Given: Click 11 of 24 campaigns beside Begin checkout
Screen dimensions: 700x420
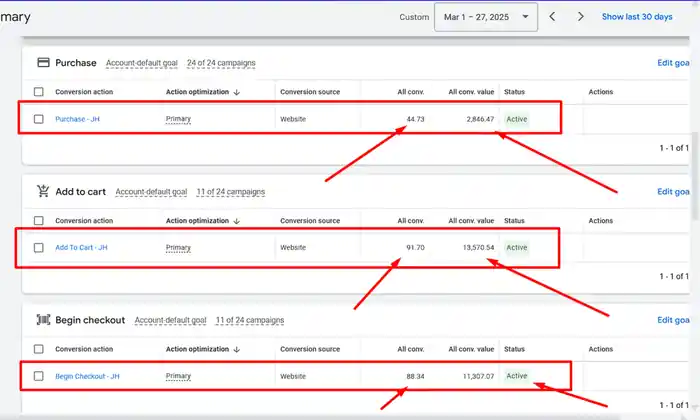Looking at the screenshot, I should (250, 320).
